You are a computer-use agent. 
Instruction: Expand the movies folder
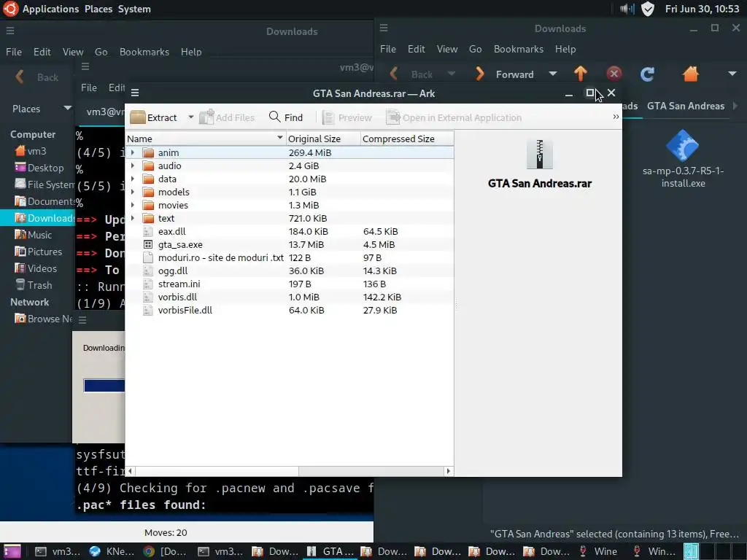pyautogui.click(x=133, y=205)
